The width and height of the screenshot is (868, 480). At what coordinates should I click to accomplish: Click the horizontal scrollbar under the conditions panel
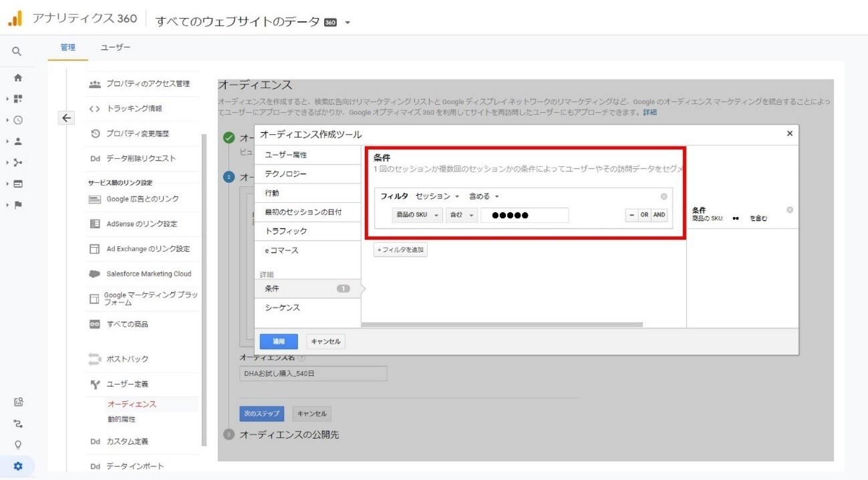tap(501, 325)
